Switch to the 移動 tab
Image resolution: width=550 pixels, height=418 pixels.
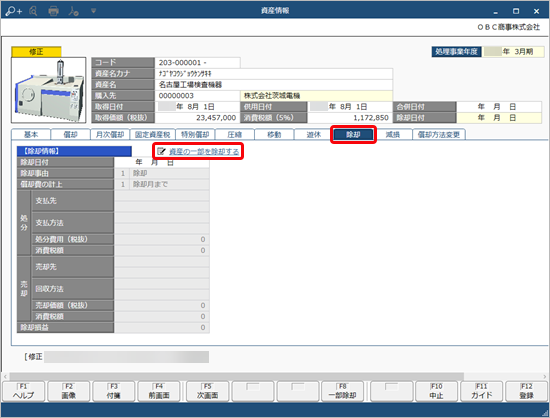pyautogui.click(x=274, y=135)
